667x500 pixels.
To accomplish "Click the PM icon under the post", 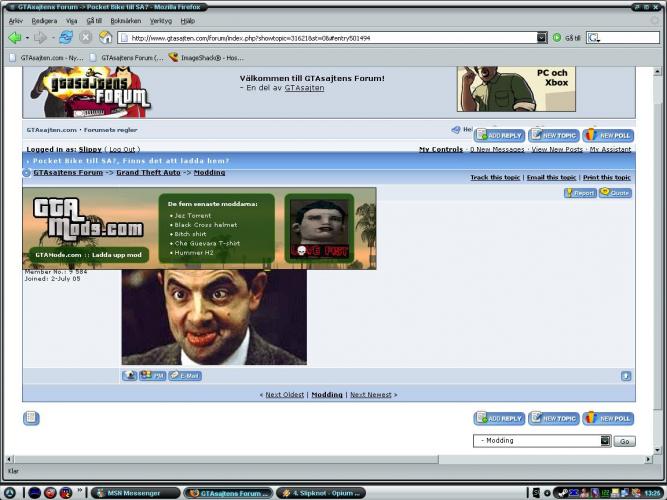I will coord(152,375).
